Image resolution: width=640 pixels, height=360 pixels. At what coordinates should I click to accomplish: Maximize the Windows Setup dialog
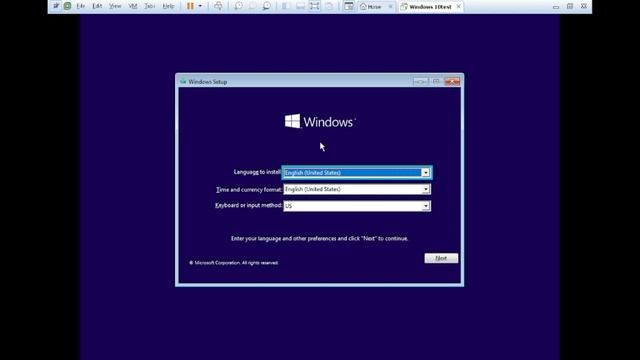tap(436, 82)
